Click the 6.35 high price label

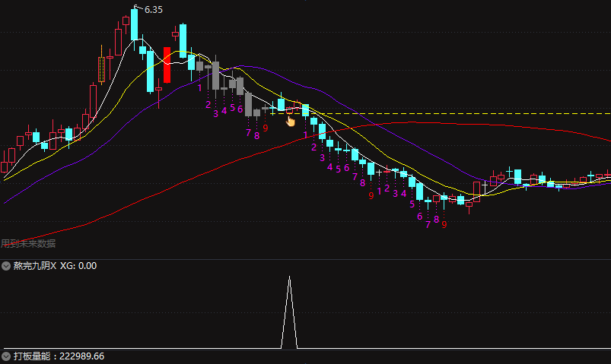pos(154,10)
